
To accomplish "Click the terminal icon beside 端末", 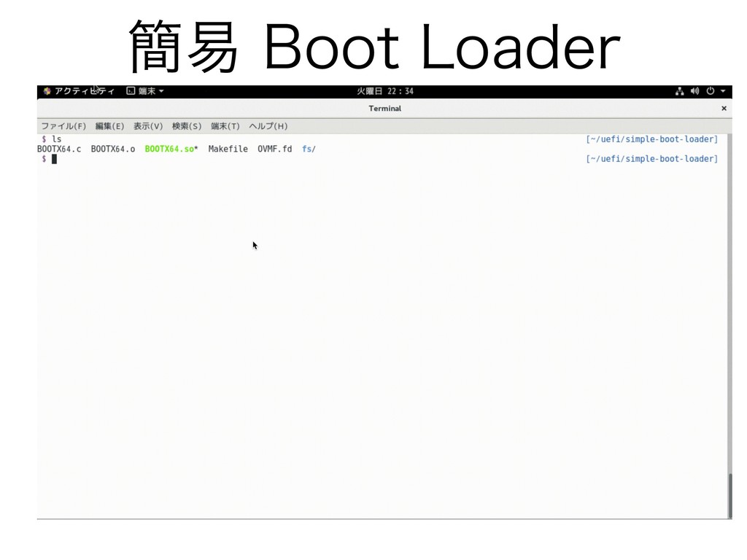I will [x=131, y=91].
